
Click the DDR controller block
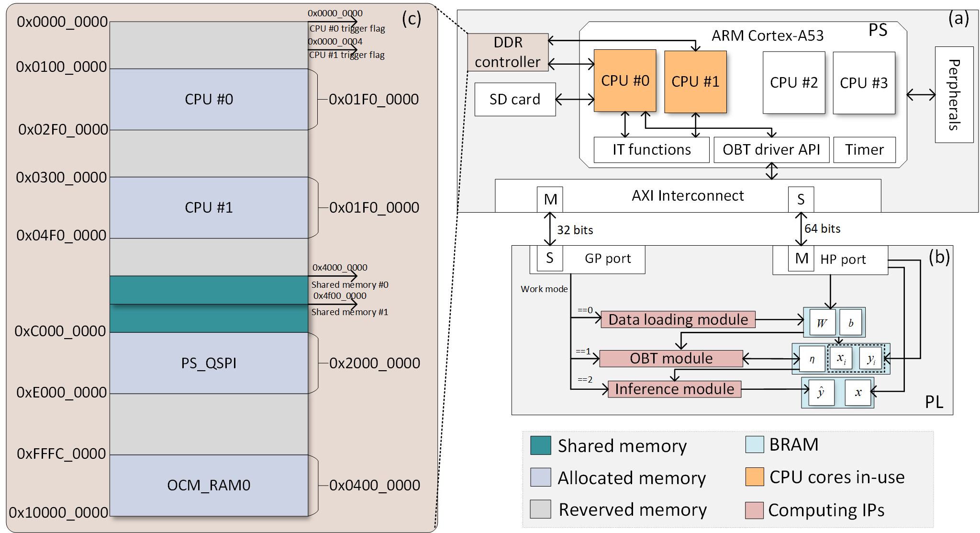point(507,52)
